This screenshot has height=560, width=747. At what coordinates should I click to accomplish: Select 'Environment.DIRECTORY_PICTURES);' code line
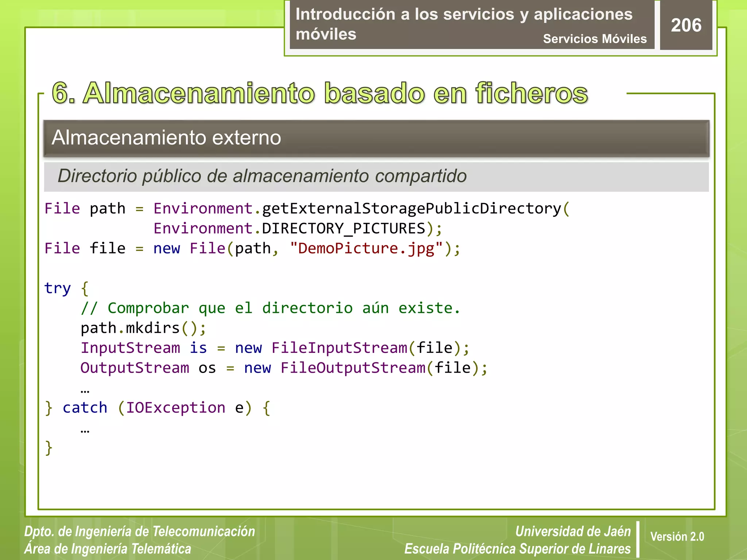click(298, 229)
